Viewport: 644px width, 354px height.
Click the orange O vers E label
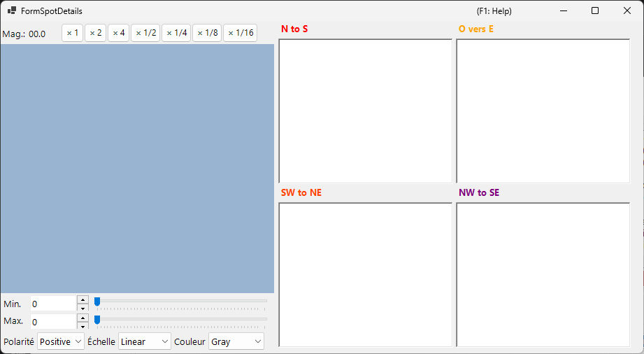click(476, 29)
